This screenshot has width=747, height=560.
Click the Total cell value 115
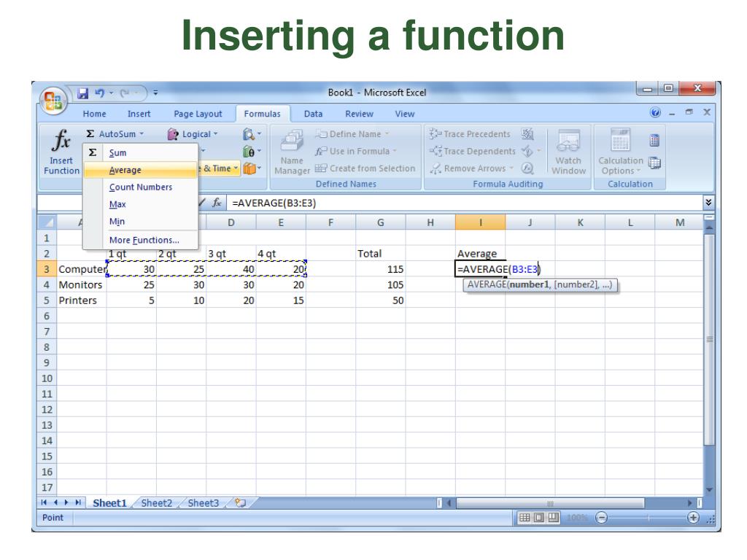(x=381, y=269)
